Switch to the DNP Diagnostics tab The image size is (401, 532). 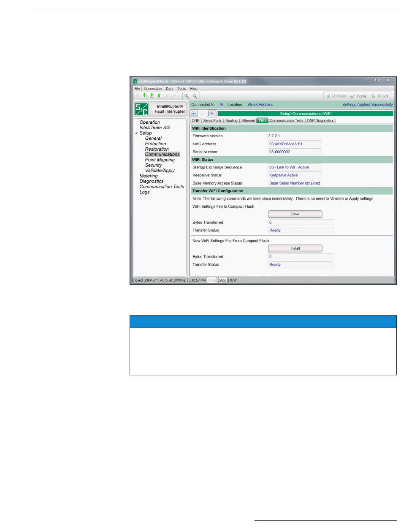point(320,121)
